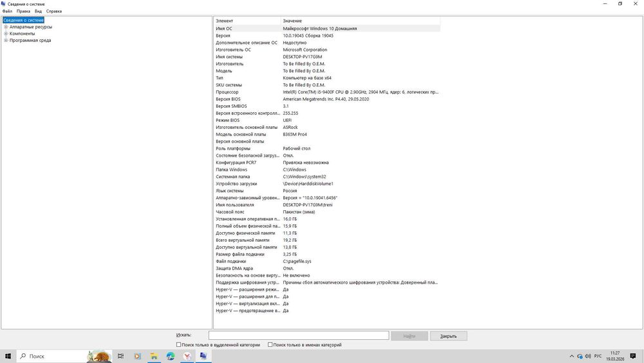Open the Справка menu
The height and width of the screenshot is (363, 644).
pyautogui.click(x=54, y=11)
